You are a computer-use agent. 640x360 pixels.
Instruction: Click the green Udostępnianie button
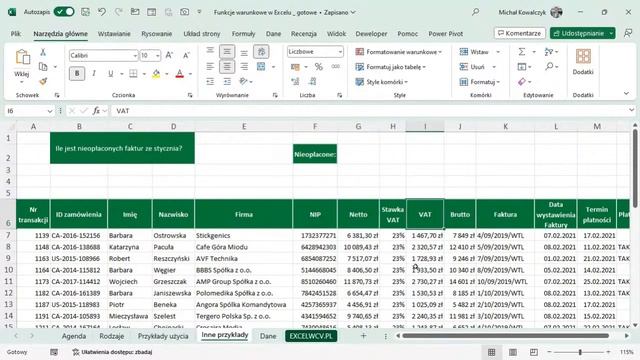coord(582,33)
